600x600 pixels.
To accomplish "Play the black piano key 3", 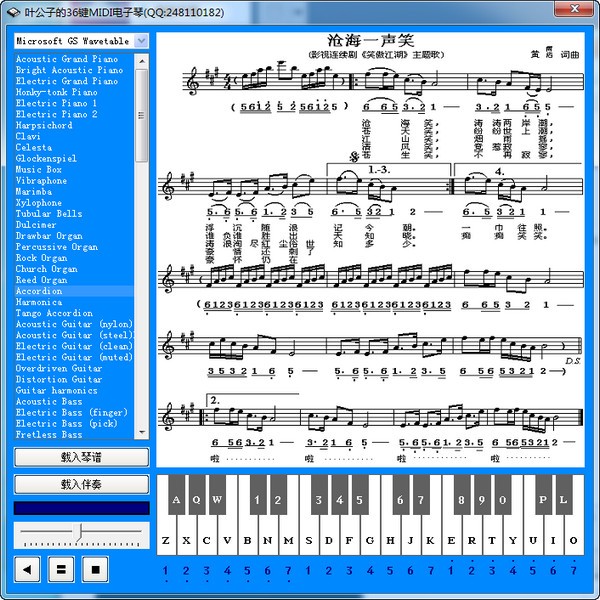I will tap(319, 495).
